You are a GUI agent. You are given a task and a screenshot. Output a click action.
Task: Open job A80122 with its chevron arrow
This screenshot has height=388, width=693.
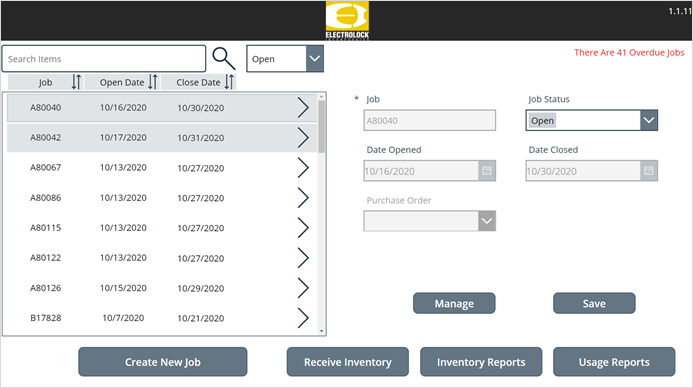(303, 258)
